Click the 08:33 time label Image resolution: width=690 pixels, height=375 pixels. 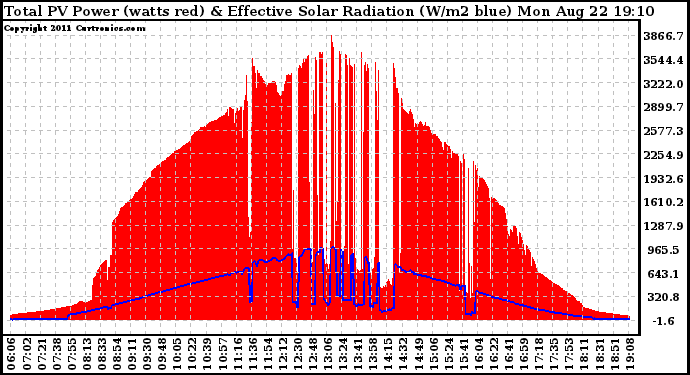point(101,354)
